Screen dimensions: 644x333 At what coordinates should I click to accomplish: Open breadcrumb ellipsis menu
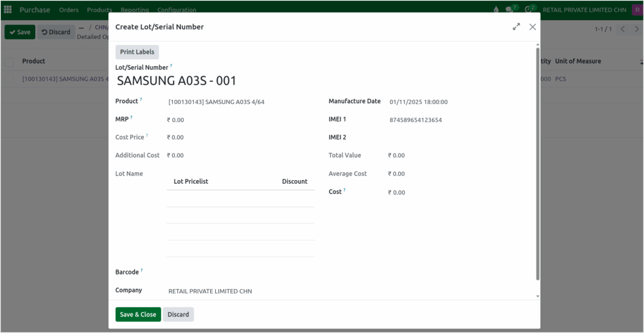pos(81,28)
